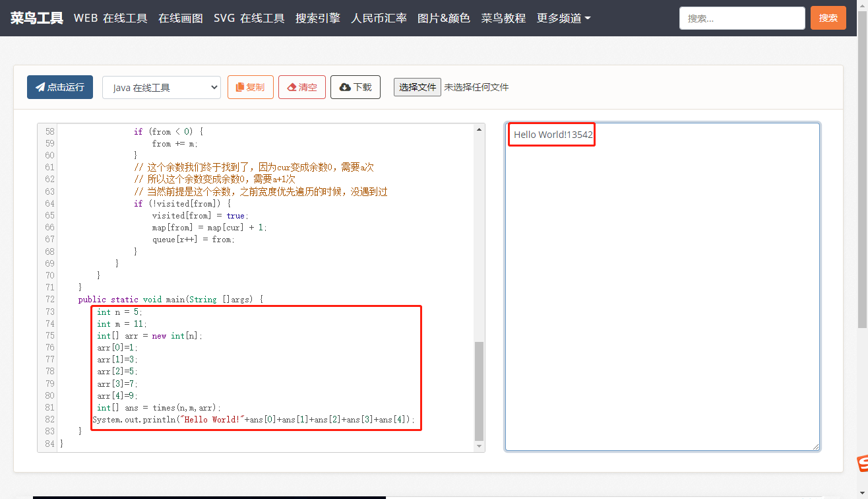The image size is (868, 499).
Task: Click the Sogou input method icon
Action: 862,463
